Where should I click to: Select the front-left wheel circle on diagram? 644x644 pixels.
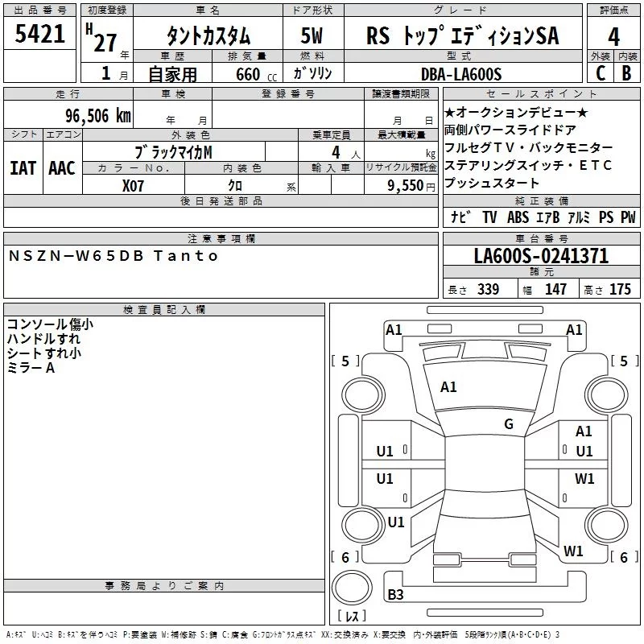[363, 395]
